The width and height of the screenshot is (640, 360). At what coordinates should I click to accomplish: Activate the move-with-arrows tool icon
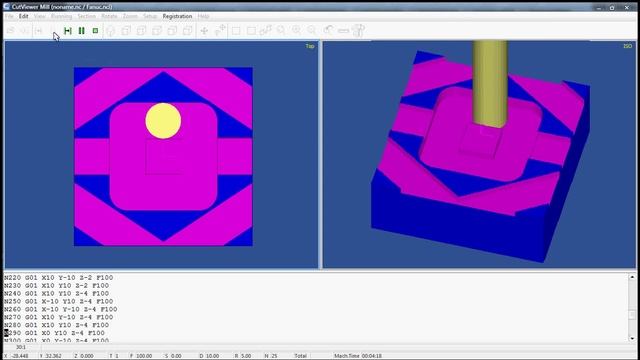(x=220, y=30)
